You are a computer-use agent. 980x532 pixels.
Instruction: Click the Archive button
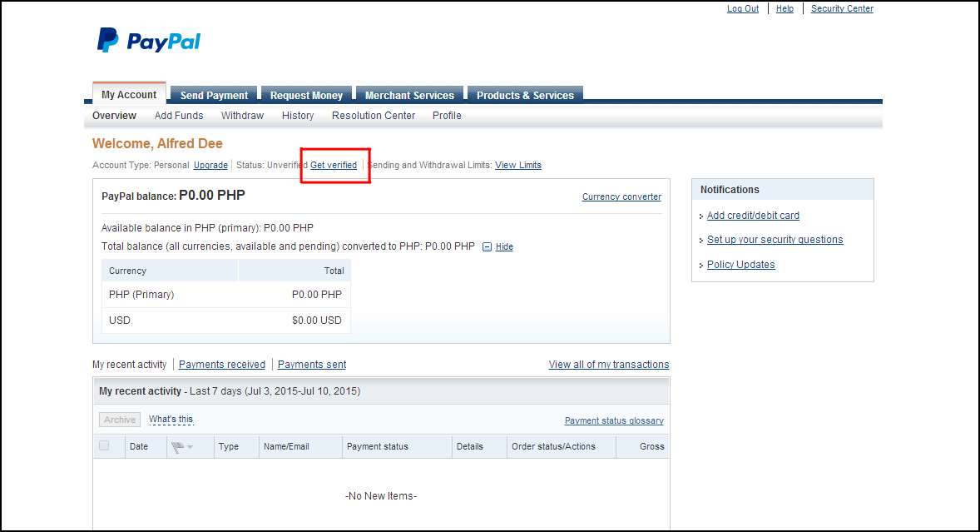(x=120, y=420)
